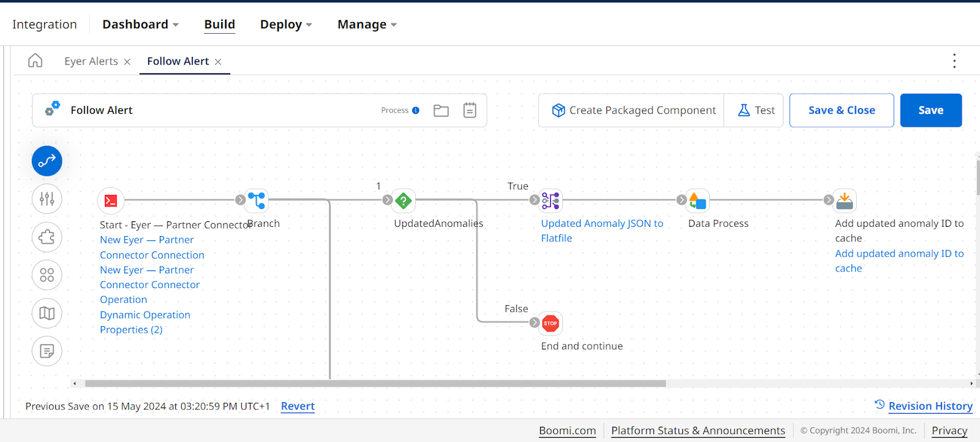This screenshot has height=442, width=980.
Task: Click the blue Save button
Action: click(x=931, y=110)
